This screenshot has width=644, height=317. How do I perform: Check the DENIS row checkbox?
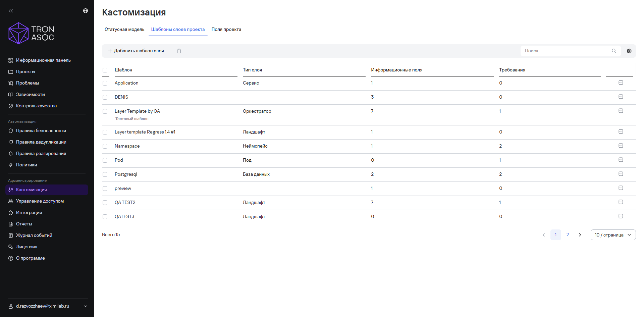pyautogui.click(x=105, y=97)
